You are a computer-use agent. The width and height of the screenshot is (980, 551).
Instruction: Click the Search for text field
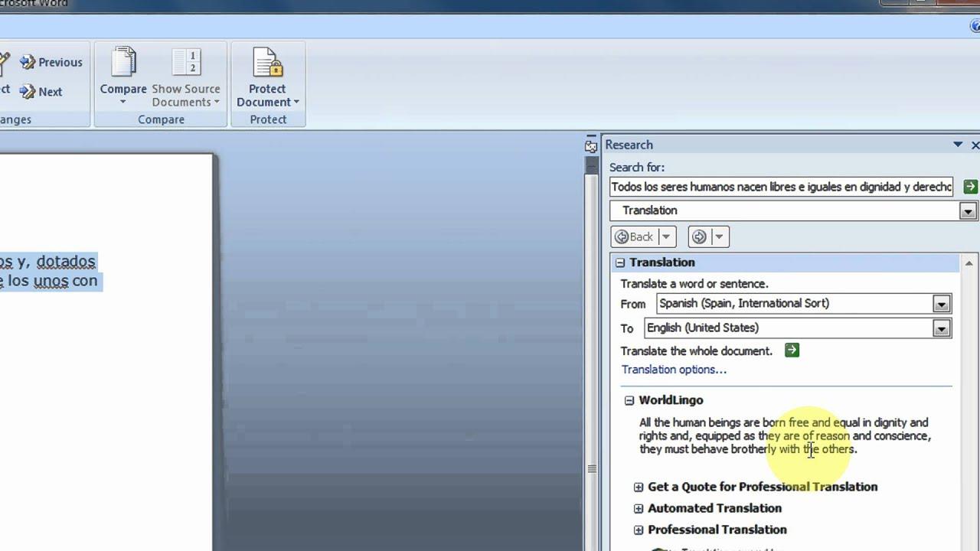(782, 187)
